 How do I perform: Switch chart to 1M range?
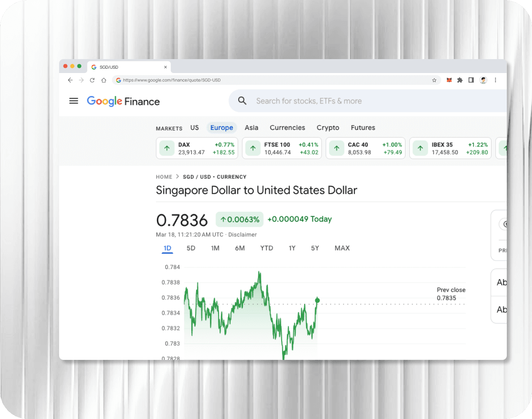(x=215, y=248)
